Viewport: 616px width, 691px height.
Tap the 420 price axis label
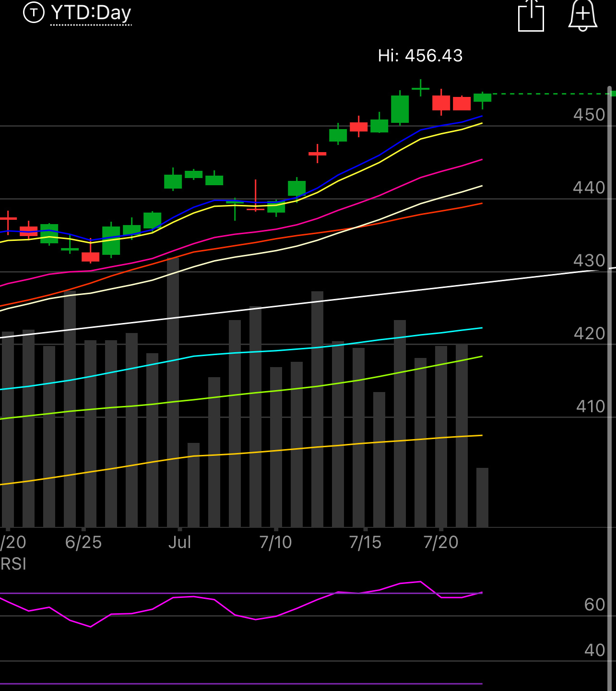[590, 334]
